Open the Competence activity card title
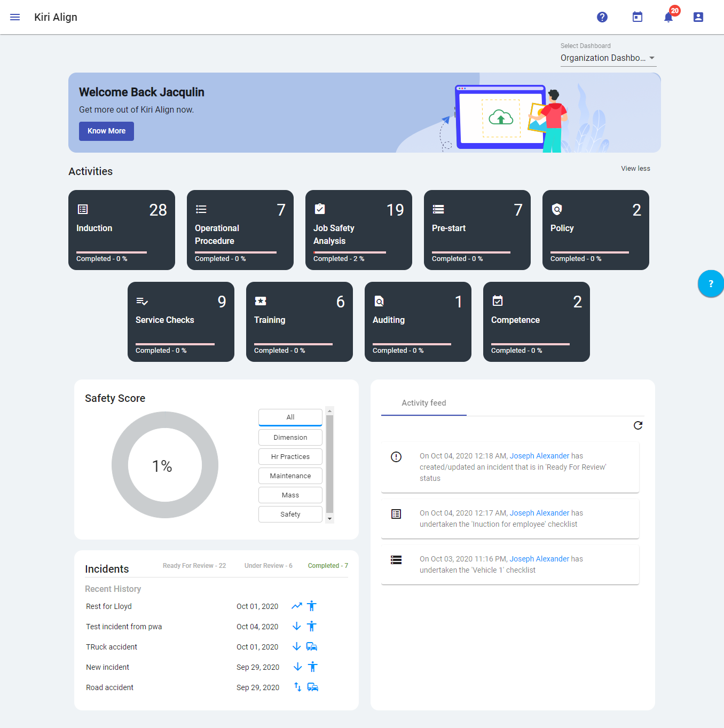Viewport: 724px width, 728px height. click(x=515, y=320)
